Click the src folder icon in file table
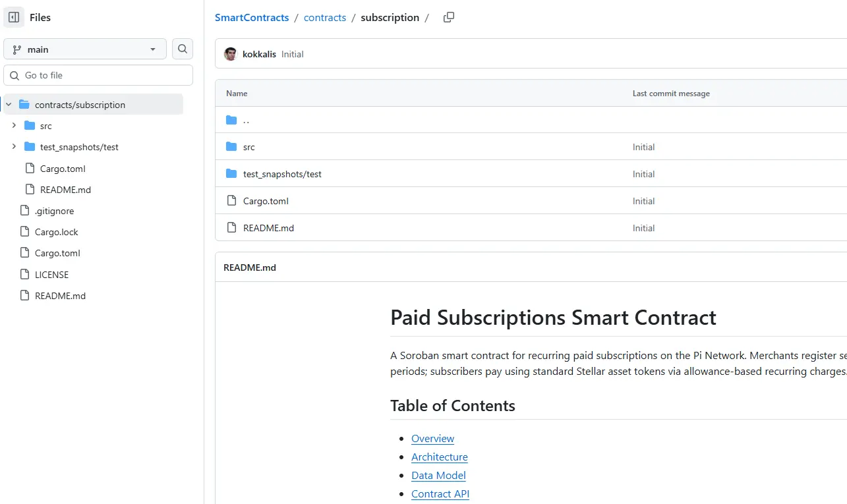 [x=231, y=147]
